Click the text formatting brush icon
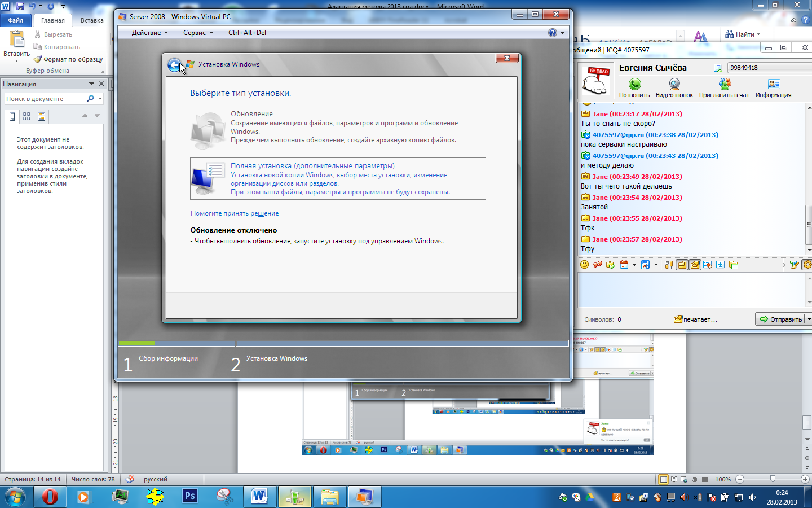The image size is (812, 508). [x=795, y=265]
